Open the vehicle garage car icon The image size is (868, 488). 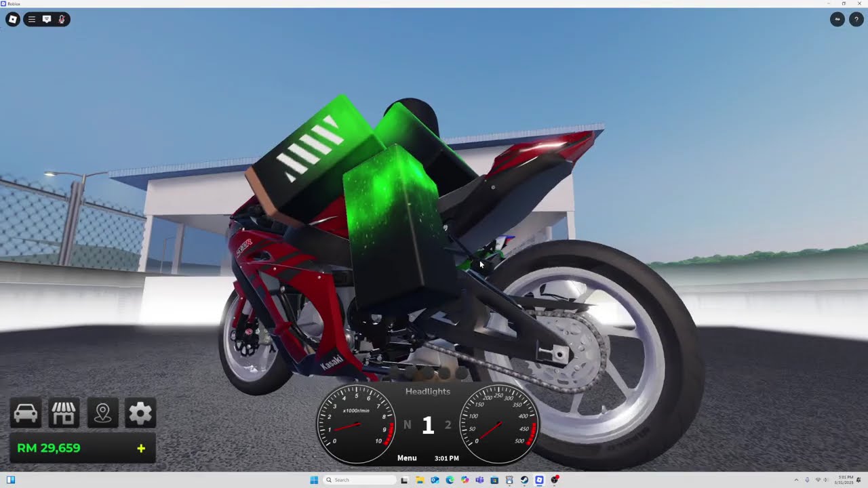tap(26, 413)
